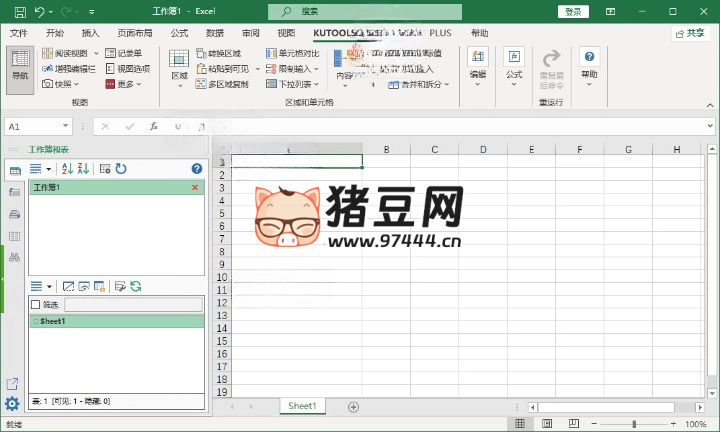The width and height of the screenshot is (720, 432).
Task: Save the workbook from quick access toolbar
Action: (x=20, y=12)
